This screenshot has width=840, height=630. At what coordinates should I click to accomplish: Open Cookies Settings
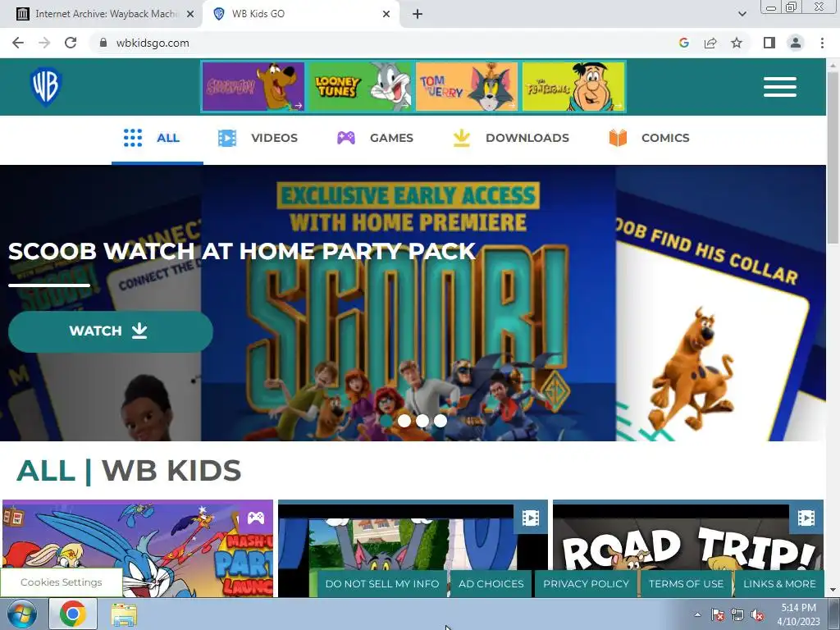pyautogui.click(x=61, y=582)
